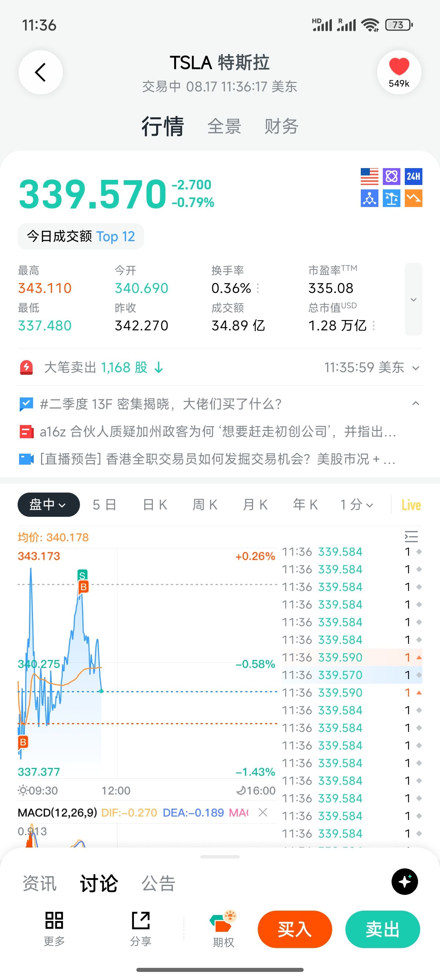Viewport: 440px width, 980px height.
Task: Tap the green S marker on chart
Action: [x=82, y=575]
